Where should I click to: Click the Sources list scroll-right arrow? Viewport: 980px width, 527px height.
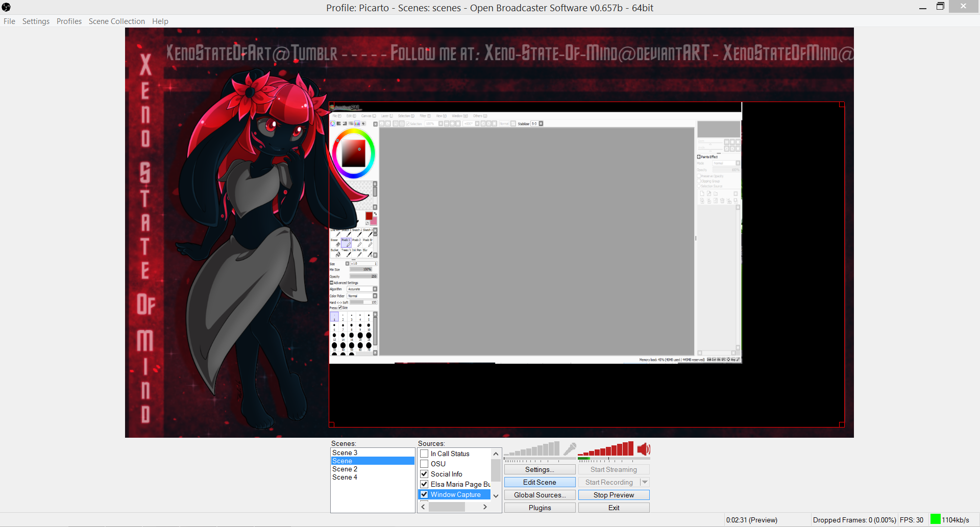coord(485,507)
